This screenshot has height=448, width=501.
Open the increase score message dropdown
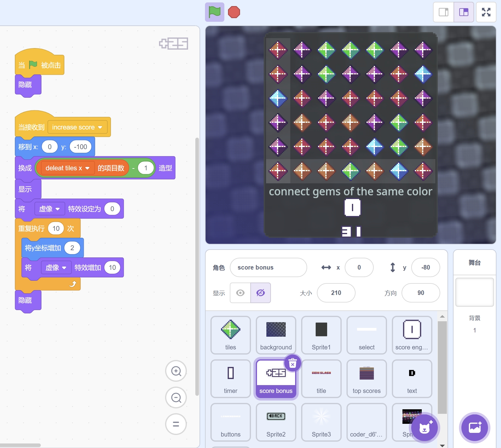point(100,127)
